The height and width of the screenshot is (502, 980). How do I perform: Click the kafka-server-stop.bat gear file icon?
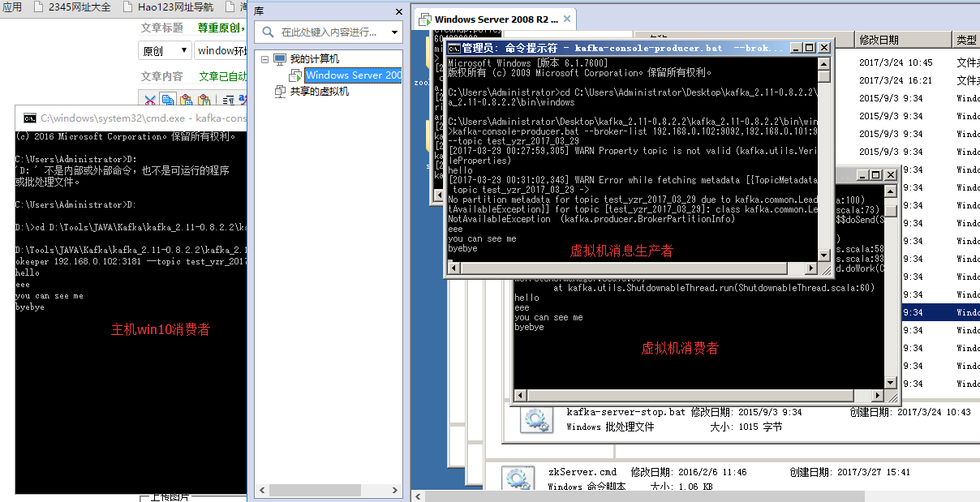point(535,419)
